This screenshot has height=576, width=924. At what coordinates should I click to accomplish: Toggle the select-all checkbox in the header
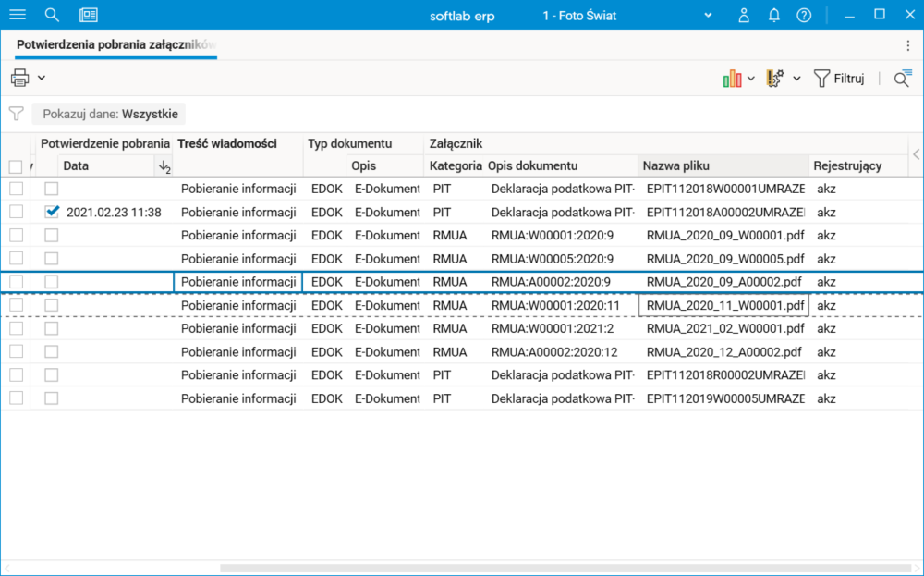click(x=16, y=166)
